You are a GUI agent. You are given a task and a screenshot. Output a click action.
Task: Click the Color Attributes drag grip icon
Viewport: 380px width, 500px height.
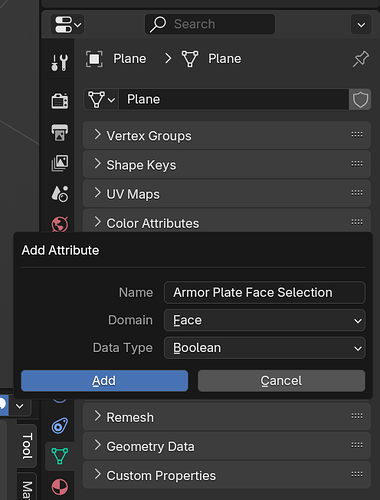coord(357,222)
